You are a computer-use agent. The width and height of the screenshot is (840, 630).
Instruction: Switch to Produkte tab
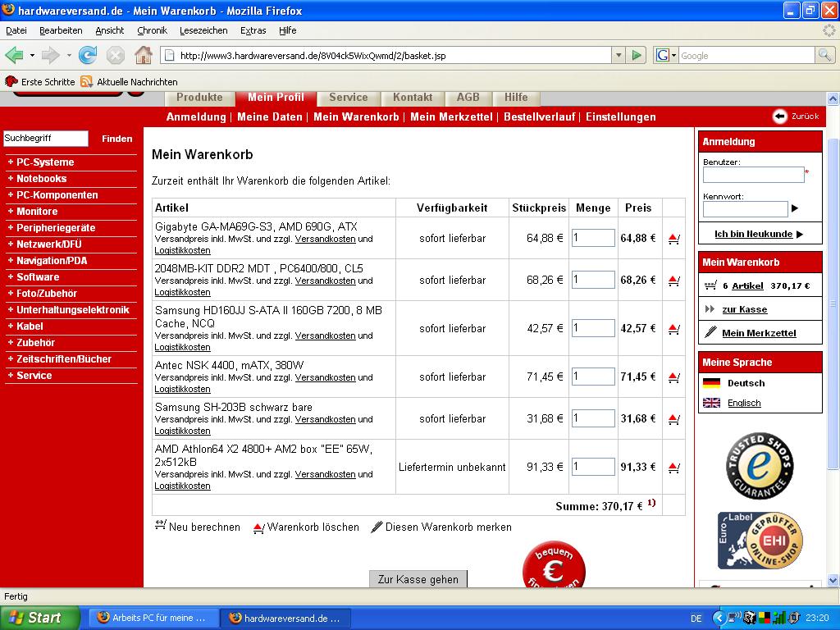199,98
